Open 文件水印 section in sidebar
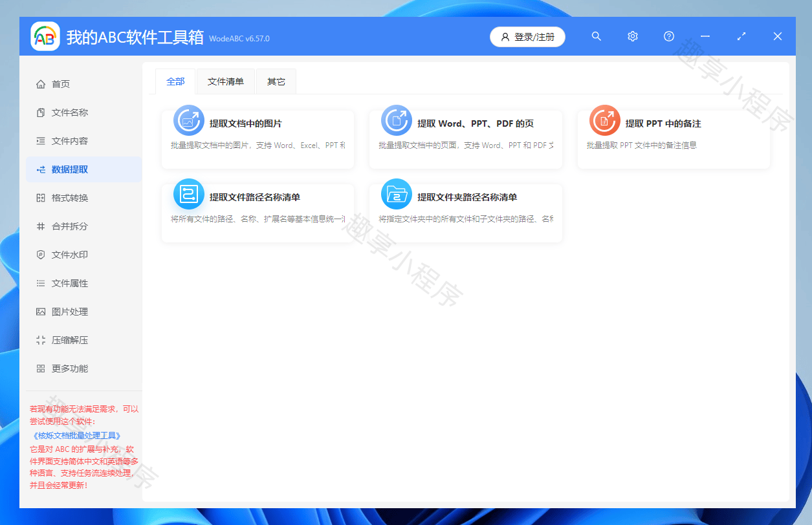Image resolution: width=812 pixels, height=525 pixels. click(x=84, y=255)
